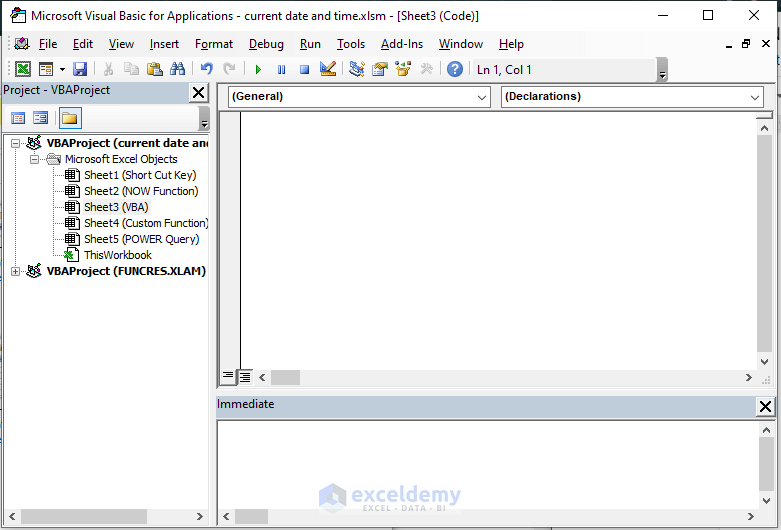Image resolution: width=781 pixels, height=530 pixels.
Task: Open Project Explorer toolbar icon
Action: pyautogui.click(x=357, y=69)
